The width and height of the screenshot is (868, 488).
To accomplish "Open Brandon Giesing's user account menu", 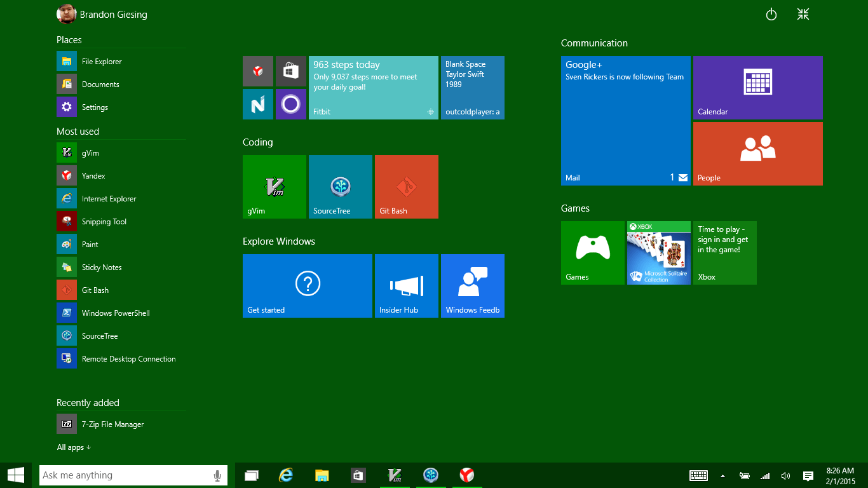I will [102, 14].
